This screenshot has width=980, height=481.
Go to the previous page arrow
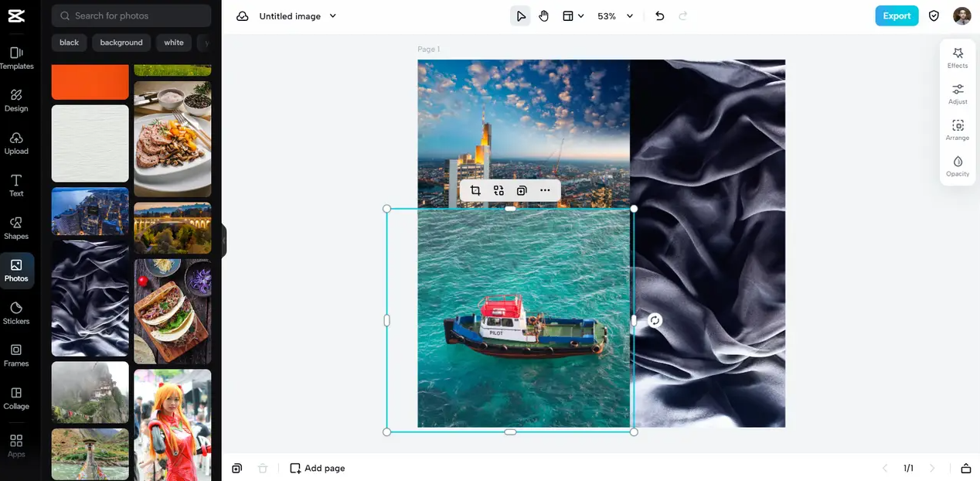(x=885, y=468)
